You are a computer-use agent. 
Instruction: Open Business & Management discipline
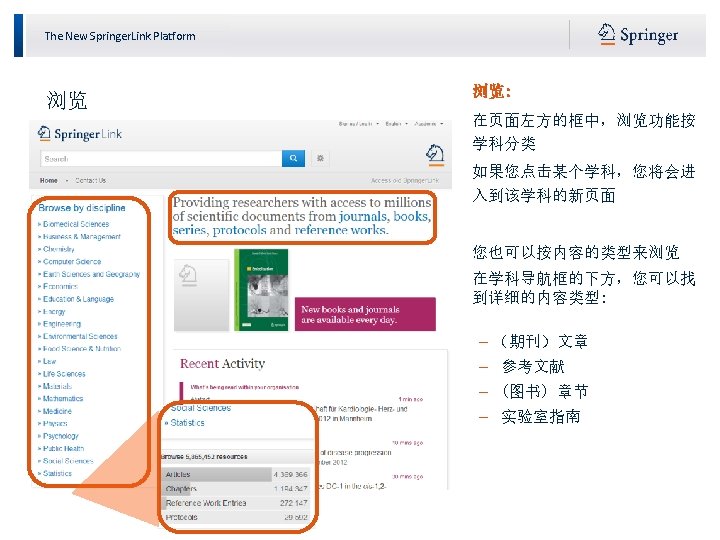pos(81,236)
